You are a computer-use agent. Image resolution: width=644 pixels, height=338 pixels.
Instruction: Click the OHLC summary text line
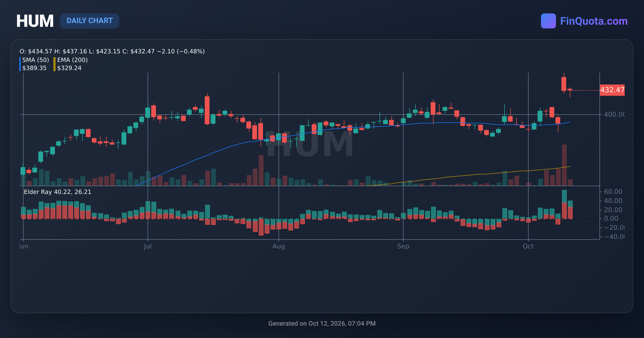[x=112, y=51]
